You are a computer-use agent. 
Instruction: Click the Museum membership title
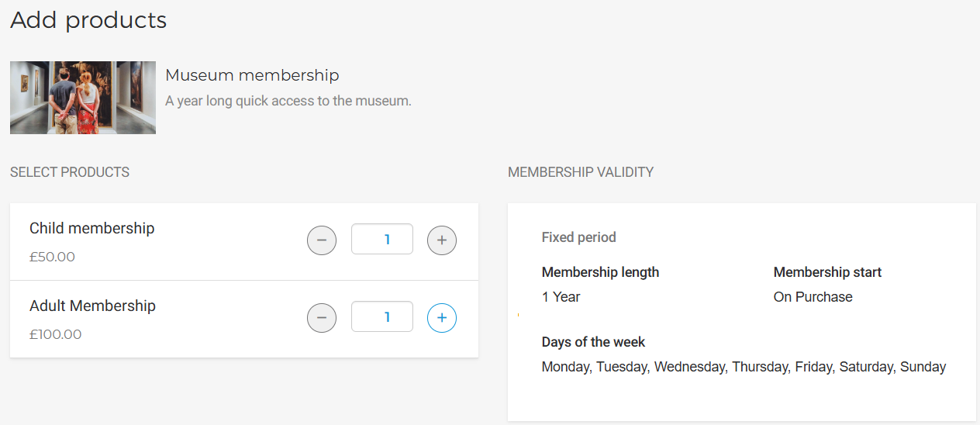pos(252,75)
